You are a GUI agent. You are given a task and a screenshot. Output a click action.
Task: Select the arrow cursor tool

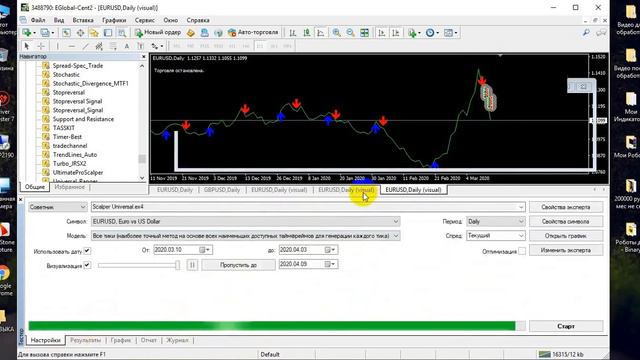pos(27,46)
